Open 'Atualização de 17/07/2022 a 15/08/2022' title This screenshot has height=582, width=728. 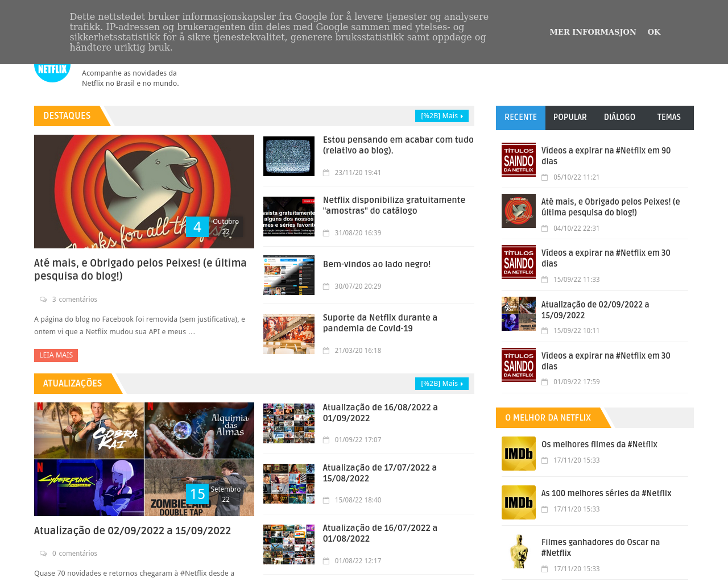pos(380,473)
